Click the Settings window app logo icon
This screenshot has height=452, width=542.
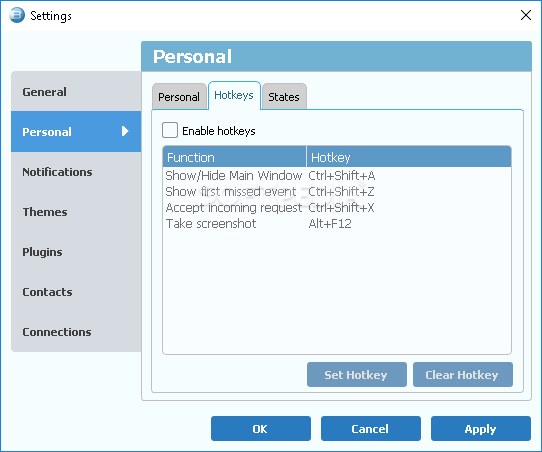(17, 16)
